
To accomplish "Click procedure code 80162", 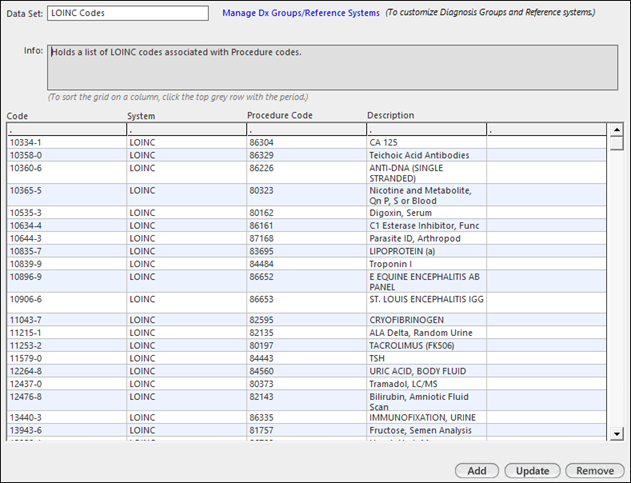I will [x=306, y=213].
